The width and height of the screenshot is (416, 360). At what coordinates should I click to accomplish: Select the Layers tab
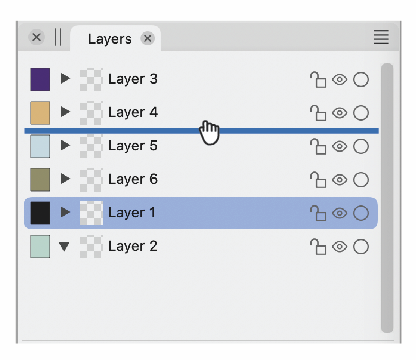110,39
